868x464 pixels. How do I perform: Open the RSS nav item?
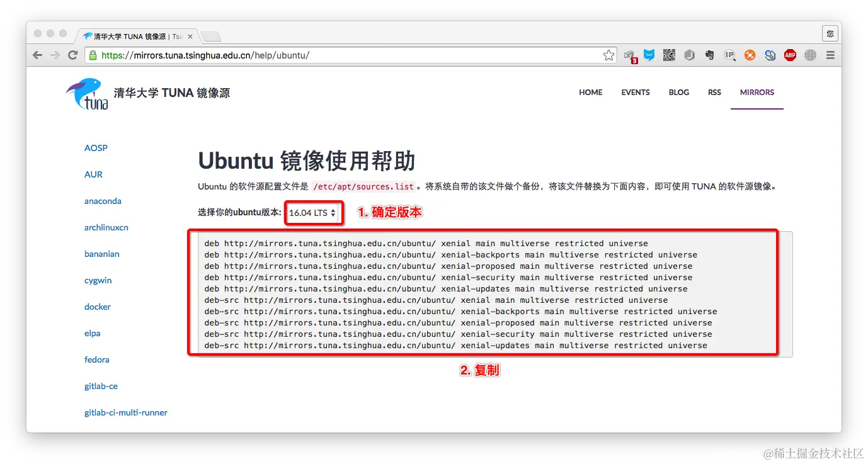click(x=714, y=93)
